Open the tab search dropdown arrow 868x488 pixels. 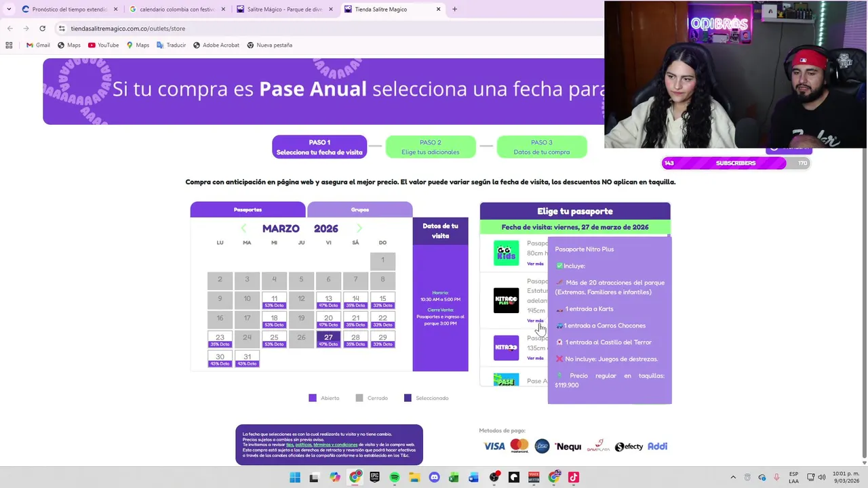(8, 9)
